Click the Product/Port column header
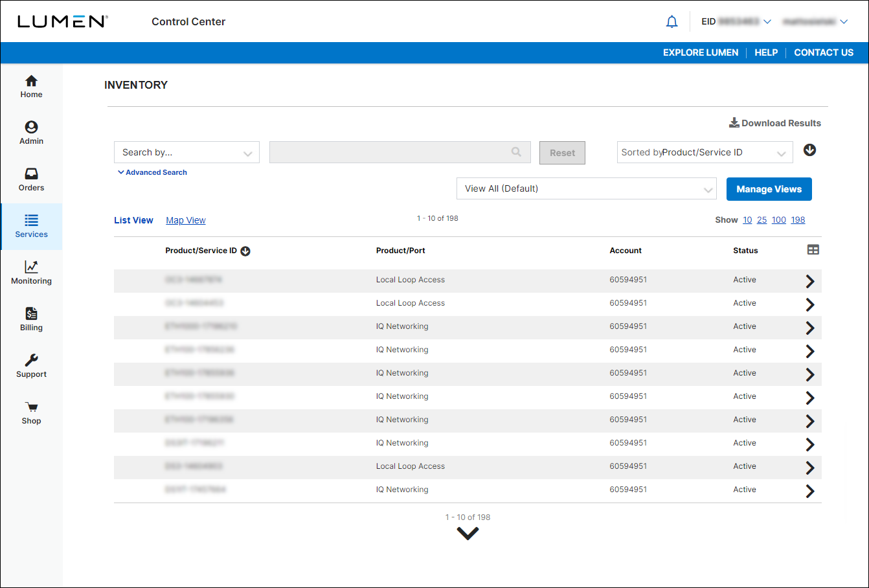 [400, 251]
